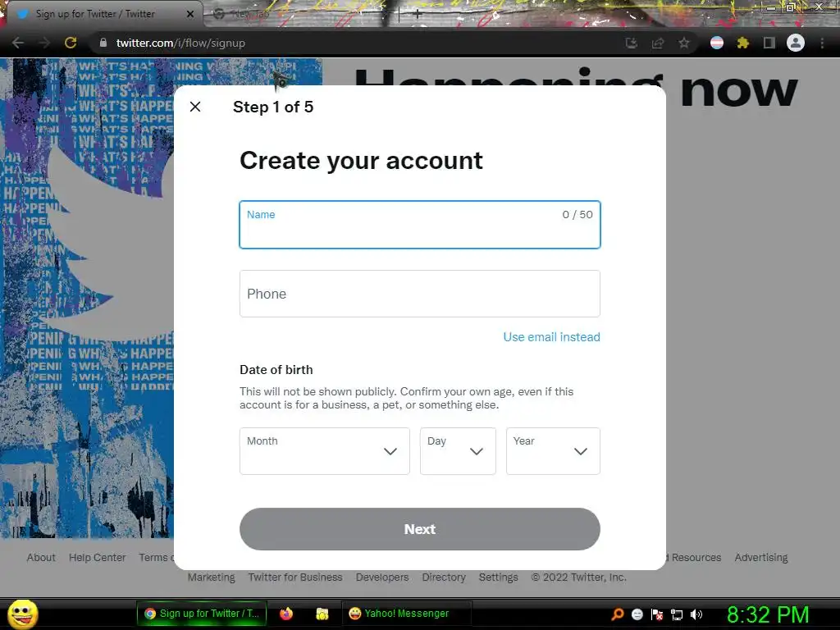Image resolution: width=840 pixels, height=630 pixels.
Task: Open the Advertising footer link
Action: point(761,558)
